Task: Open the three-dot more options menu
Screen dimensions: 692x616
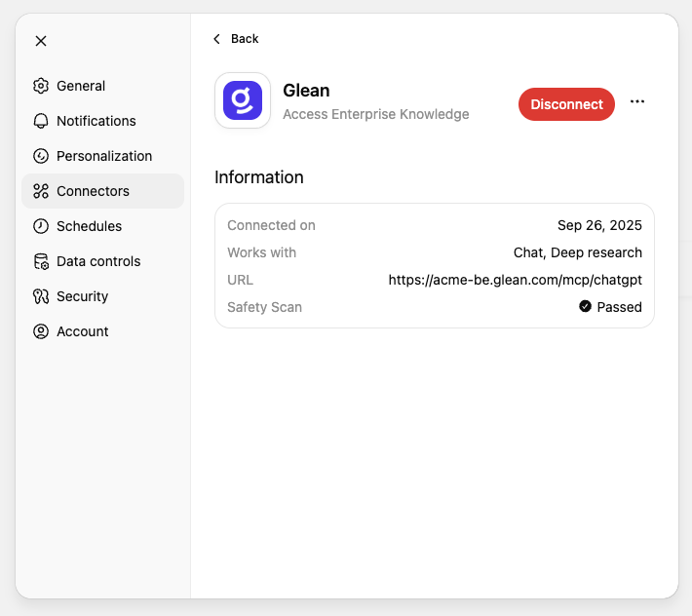Action: pos(637,101)
